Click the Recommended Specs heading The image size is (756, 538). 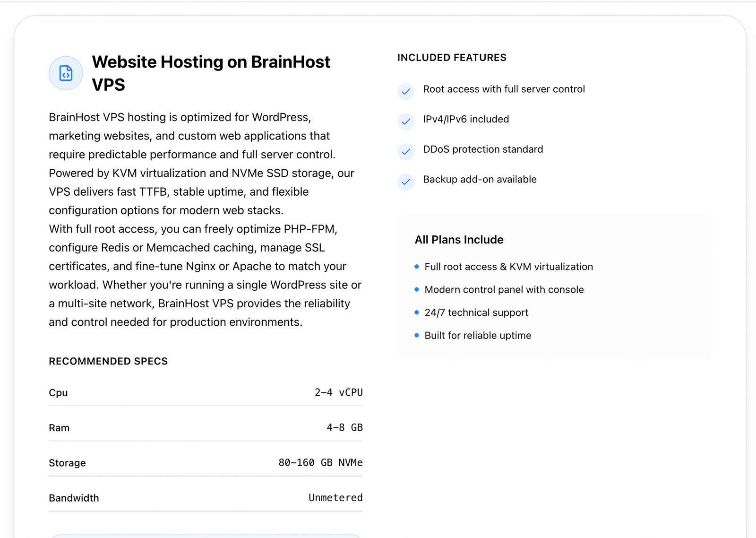(108, 361)
